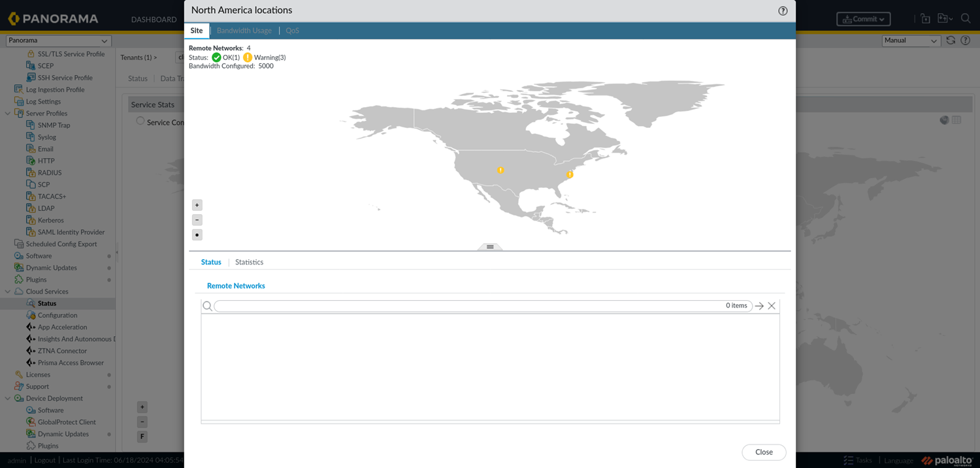Apply the Remote Networks search filter arrow
980x468 pixels.
759,306
